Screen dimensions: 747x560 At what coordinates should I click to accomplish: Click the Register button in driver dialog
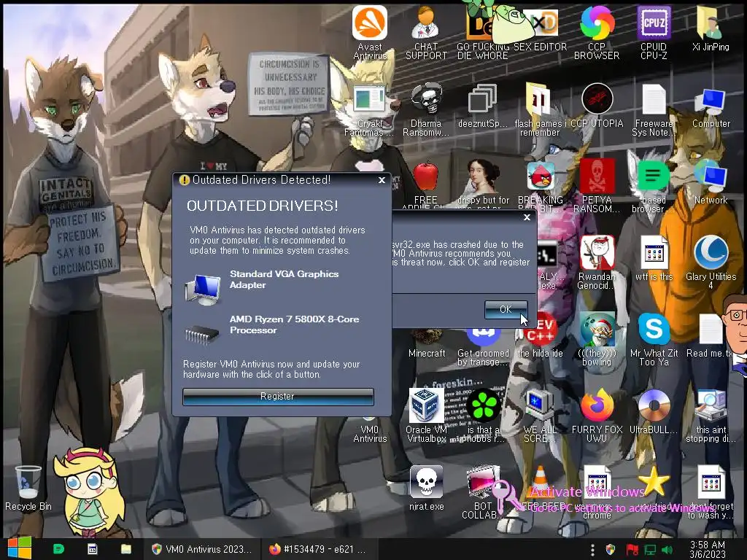[x=278, y=397]
